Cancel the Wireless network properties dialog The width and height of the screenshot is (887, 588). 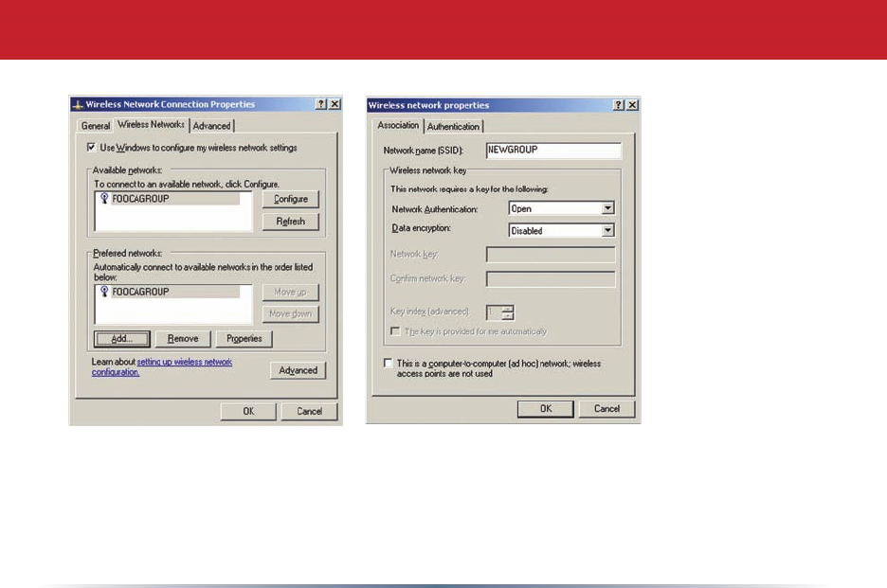607,409
